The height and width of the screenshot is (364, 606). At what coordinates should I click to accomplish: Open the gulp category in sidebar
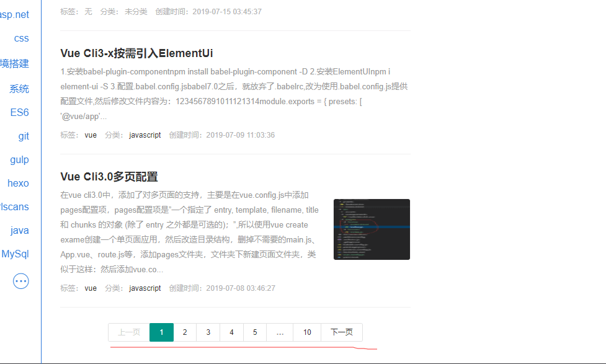(x=19, y=160)
